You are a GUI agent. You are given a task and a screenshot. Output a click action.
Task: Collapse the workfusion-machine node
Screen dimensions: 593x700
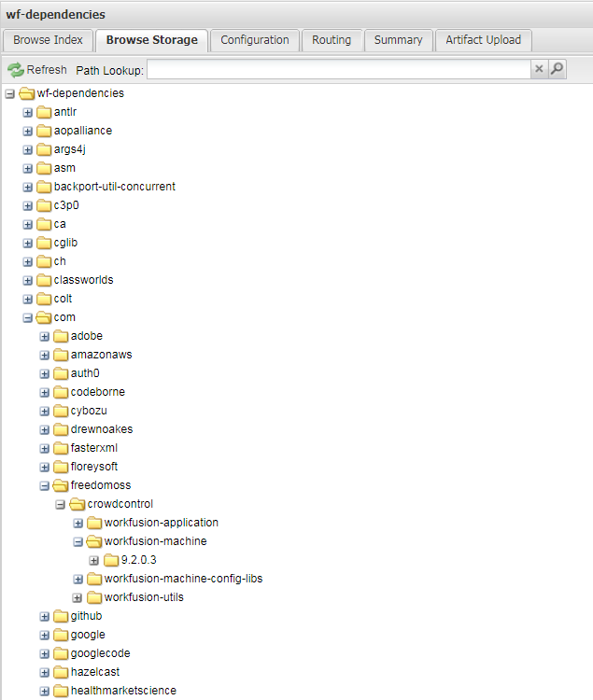click(x=78, y=542)
